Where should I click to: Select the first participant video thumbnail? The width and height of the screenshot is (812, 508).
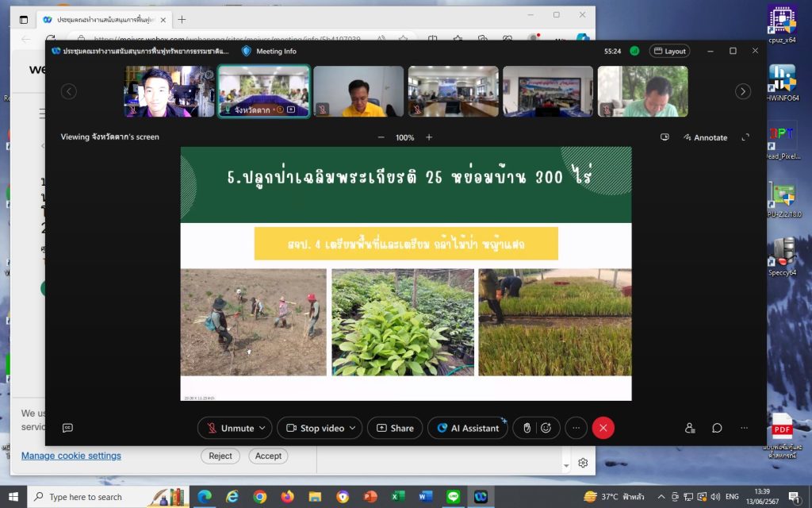[170, 91]
